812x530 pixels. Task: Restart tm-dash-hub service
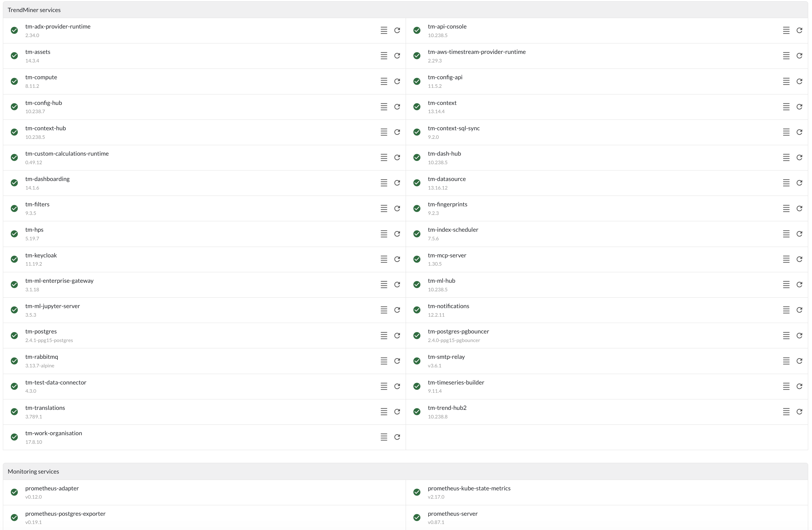799,157
